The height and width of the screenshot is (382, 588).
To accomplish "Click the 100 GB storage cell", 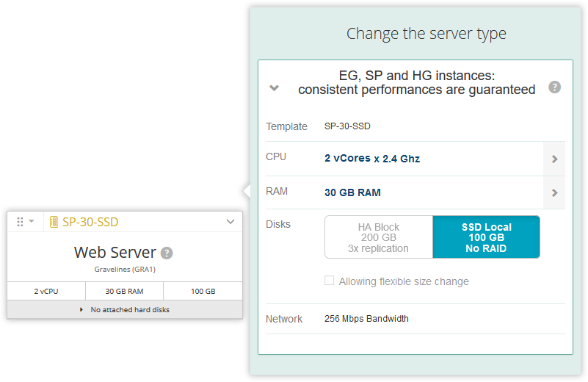I will point(203,291).
